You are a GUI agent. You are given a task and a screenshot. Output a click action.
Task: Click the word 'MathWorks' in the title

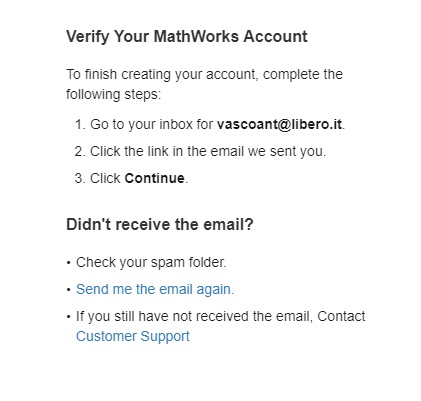point(196,36)
